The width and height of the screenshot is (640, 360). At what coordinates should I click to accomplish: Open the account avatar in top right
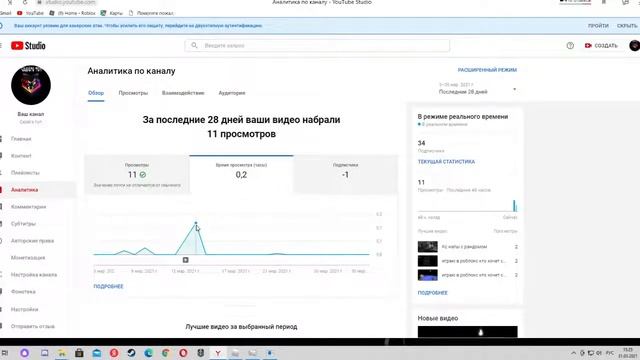tap(634, 46)
